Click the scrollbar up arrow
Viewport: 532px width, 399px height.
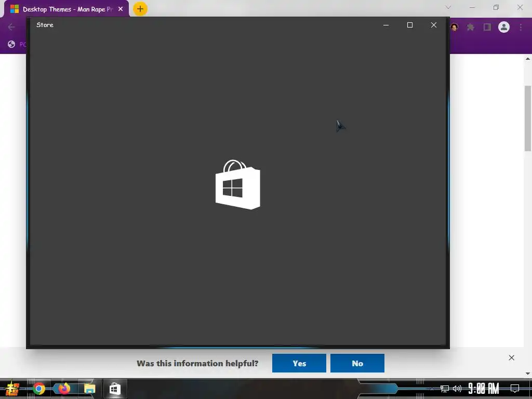pos(528,59)
